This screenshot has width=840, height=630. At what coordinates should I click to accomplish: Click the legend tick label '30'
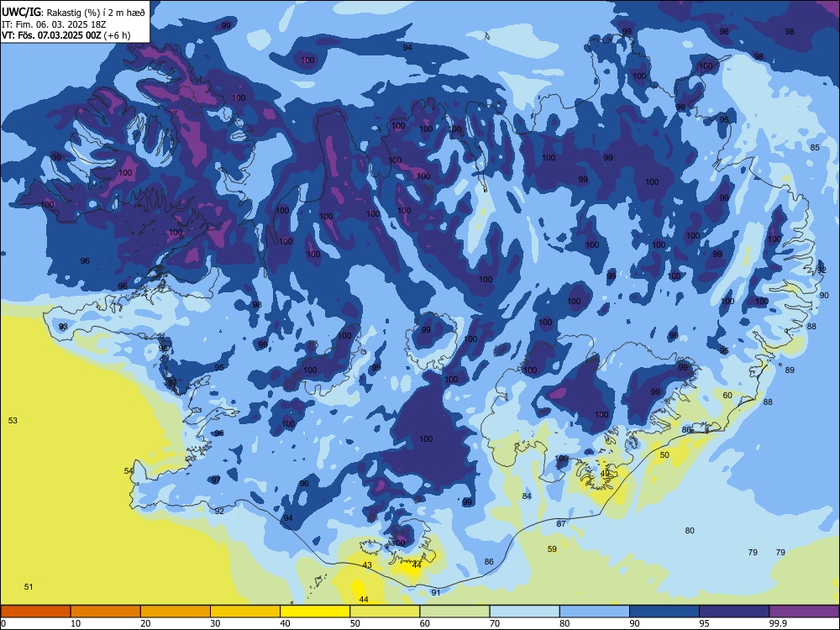coord(215,623)
